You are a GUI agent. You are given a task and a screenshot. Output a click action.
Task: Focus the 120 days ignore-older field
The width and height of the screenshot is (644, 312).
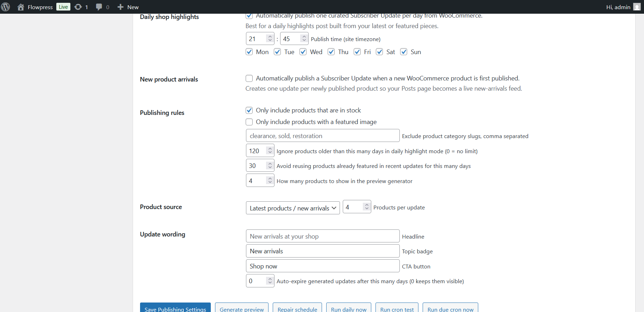pyautogui.click(x=260, y=151)
